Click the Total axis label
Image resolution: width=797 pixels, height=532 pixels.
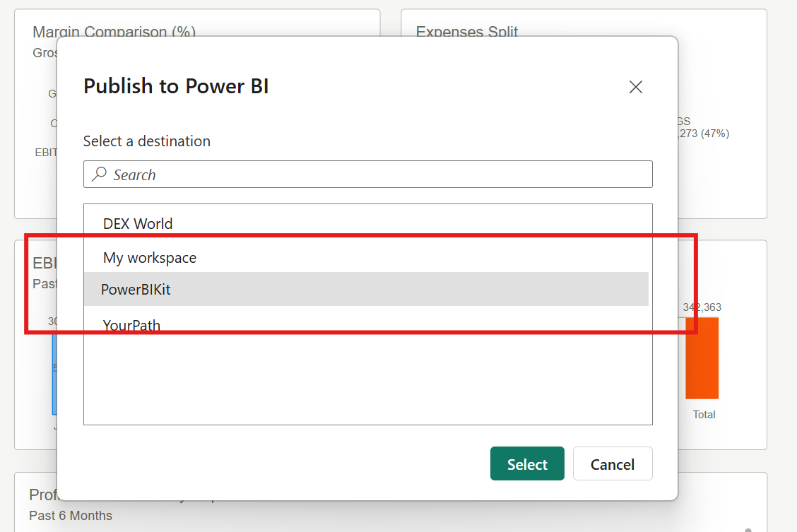click(x=704, y=415)
